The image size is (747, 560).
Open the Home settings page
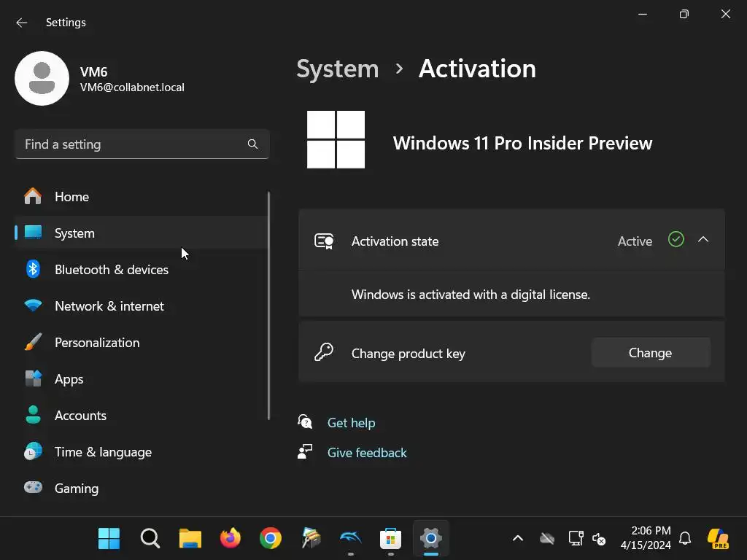click(x=141, y=197)
